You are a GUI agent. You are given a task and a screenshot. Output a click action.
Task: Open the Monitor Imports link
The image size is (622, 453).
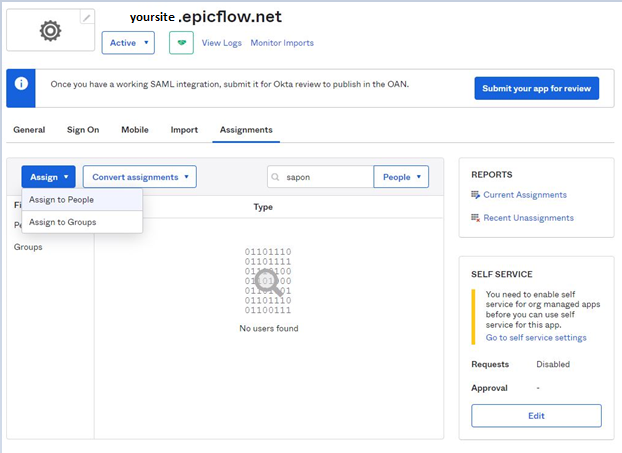282,43
